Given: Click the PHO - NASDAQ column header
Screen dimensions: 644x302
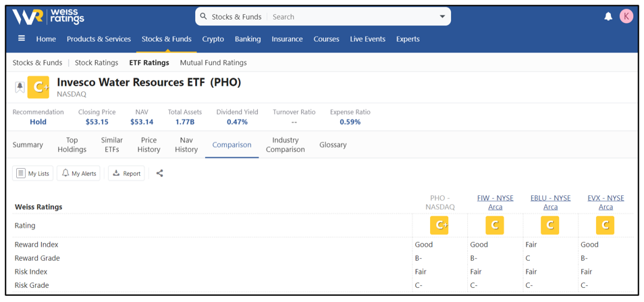Looking at the screenshot, I should (440, 203).
